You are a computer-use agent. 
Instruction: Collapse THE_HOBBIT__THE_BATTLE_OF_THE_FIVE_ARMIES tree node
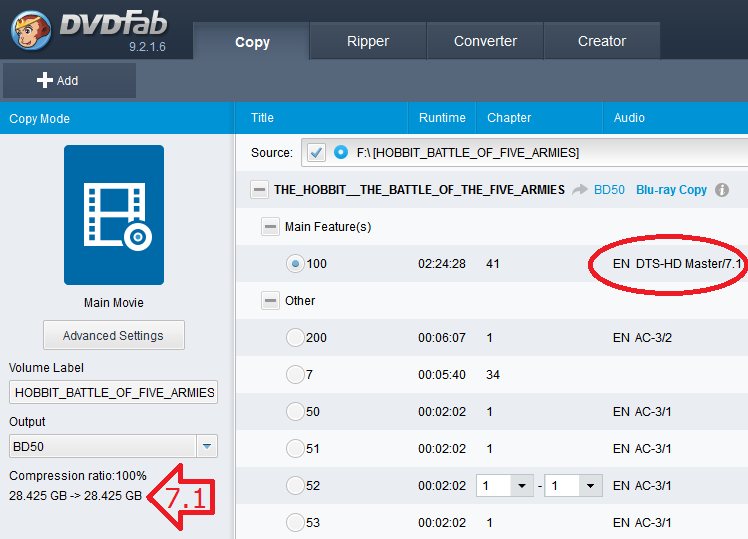coord(260,190)
